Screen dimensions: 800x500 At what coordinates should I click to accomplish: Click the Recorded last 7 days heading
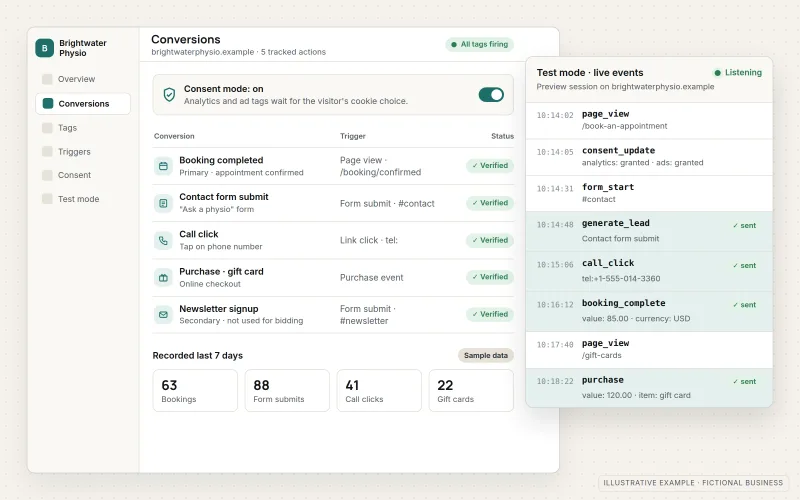tap(197, 356)
